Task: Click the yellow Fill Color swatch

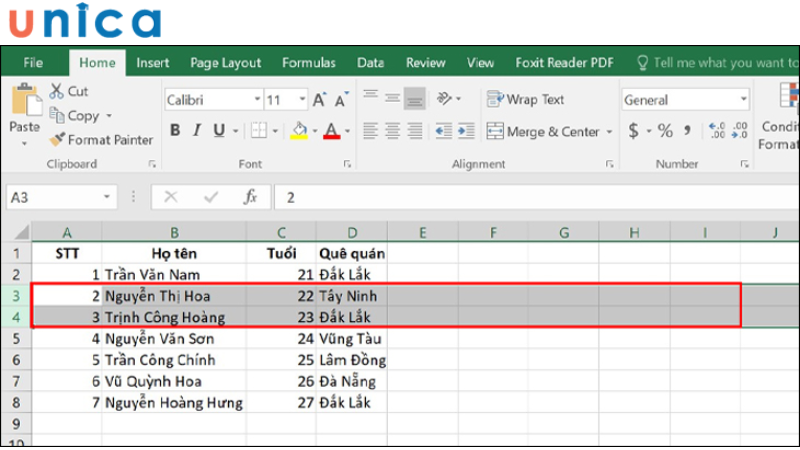Action: (x=298, y=131)
